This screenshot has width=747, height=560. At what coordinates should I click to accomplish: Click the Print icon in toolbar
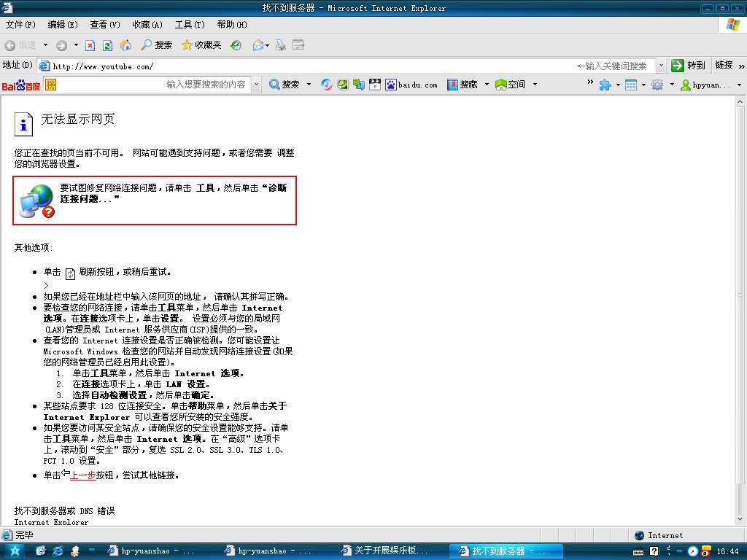(281, 45)
